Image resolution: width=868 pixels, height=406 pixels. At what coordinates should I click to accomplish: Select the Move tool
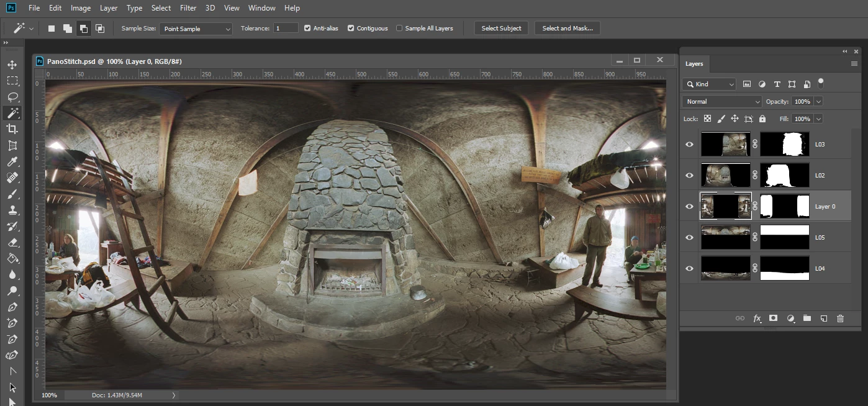pos(12,65)
